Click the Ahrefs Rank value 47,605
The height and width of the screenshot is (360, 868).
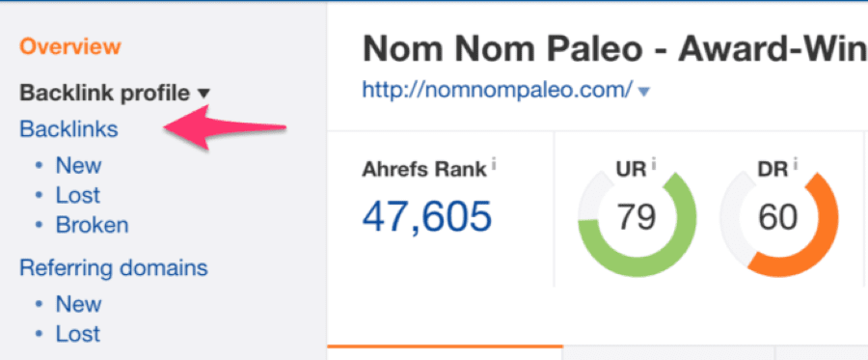click(x=427, y=215)
